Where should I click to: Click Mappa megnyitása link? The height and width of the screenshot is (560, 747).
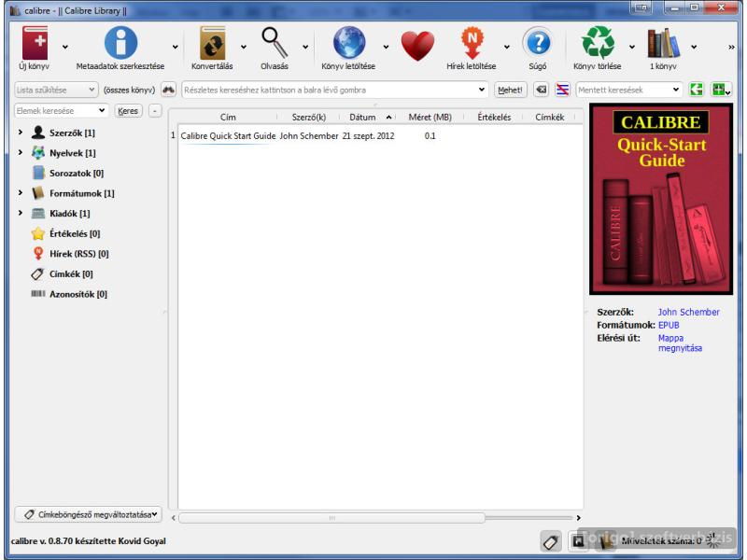coord(680,343)
